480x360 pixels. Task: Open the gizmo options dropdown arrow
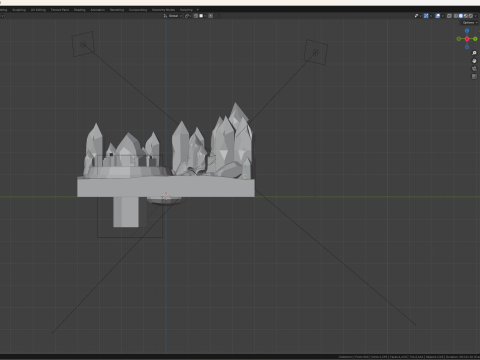(431, 16)
